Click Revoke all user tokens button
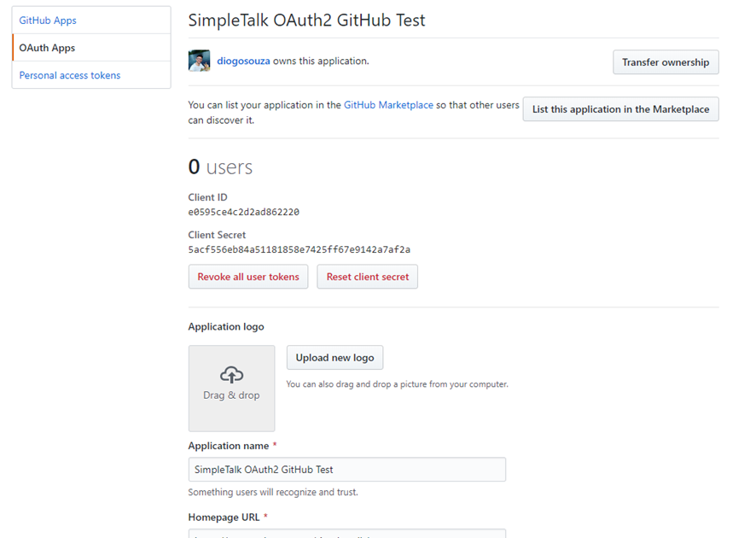Image resolution: width=756 pixels, height=538 pixels. pos(248,277)
